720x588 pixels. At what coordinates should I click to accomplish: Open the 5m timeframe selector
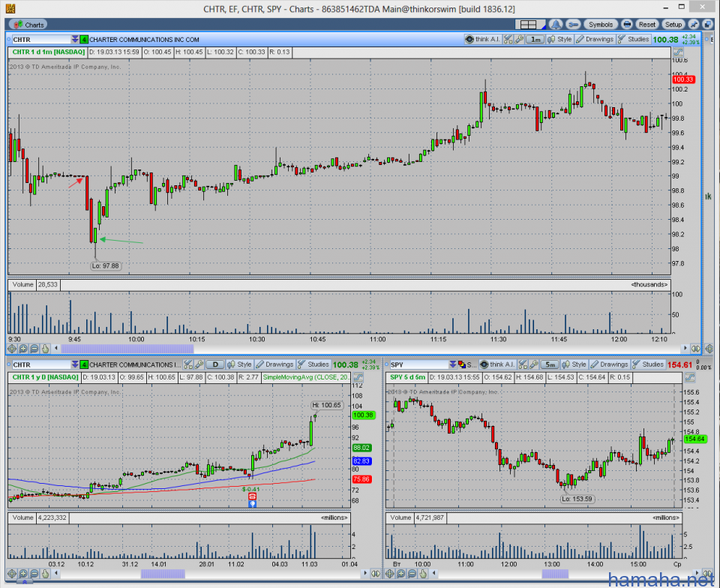tap(550, 364)
